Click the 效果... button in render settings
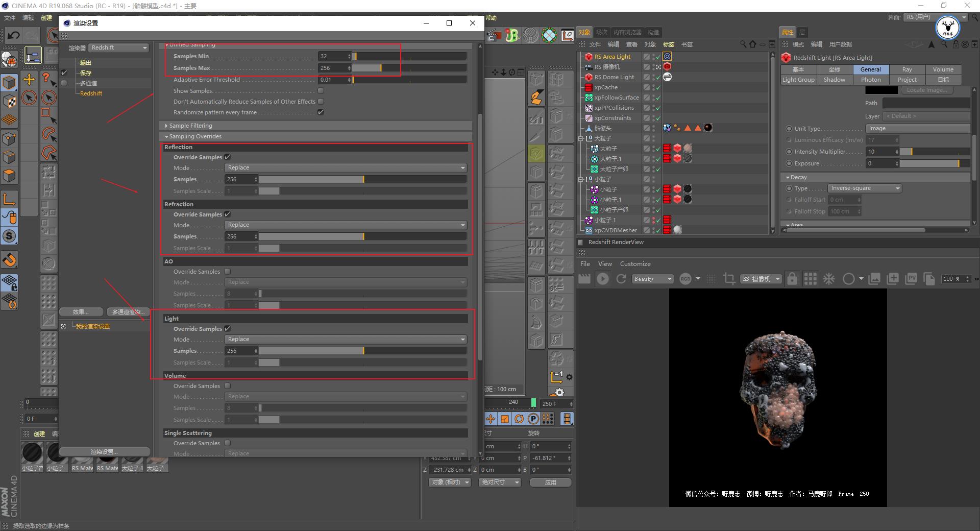Viewport: 980px width, 531px height. click(x=81, y=311)
